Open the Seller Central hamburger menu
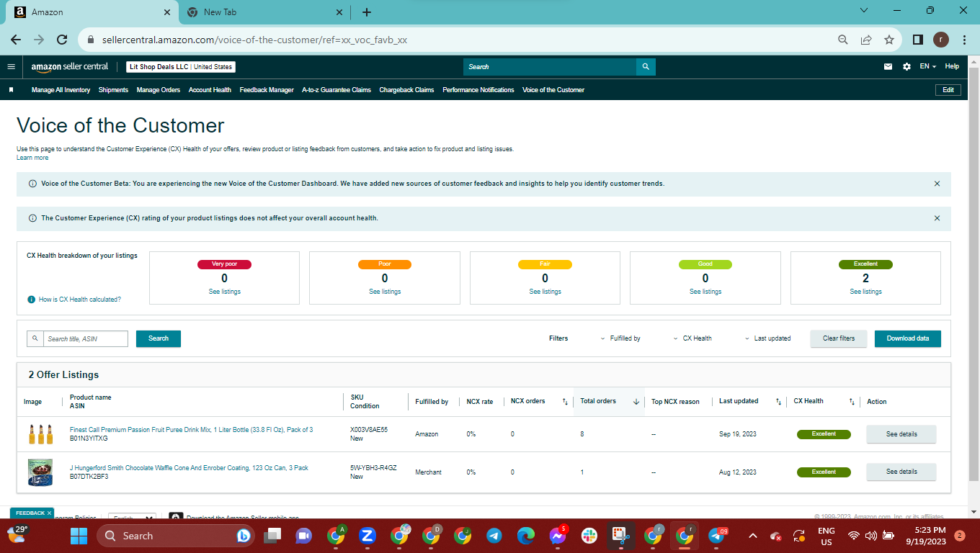The width and height of the screenshot is (980, 553). pos(11,66)
